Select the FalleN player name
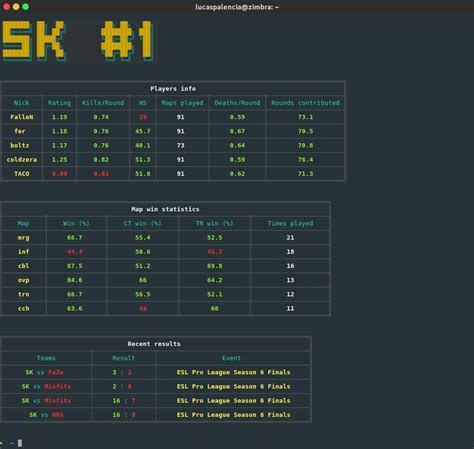This screenshot has height=449, width=474. [22, 117]
